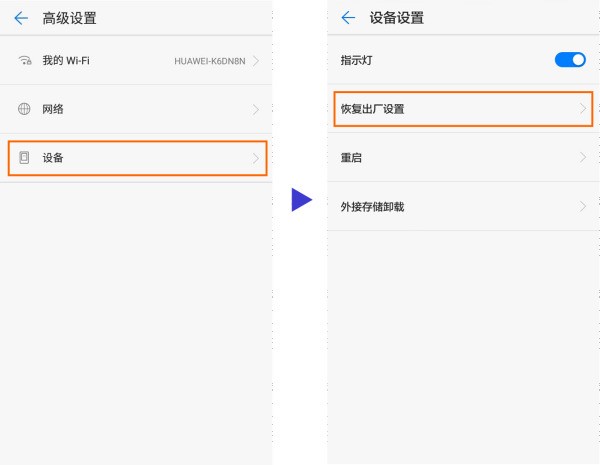Click the device icon beside 设备
The width and height of the screenshot is (600, 465).
point(25,158)
